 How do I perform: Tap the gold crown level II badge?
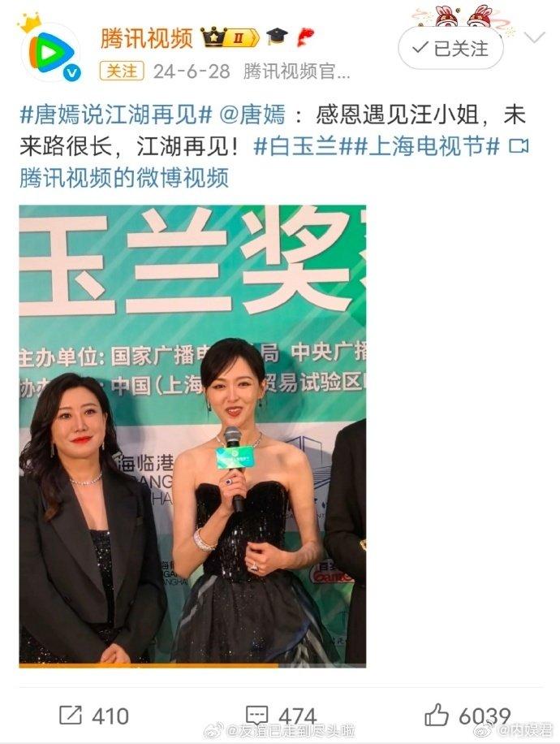tap(230, 37)
